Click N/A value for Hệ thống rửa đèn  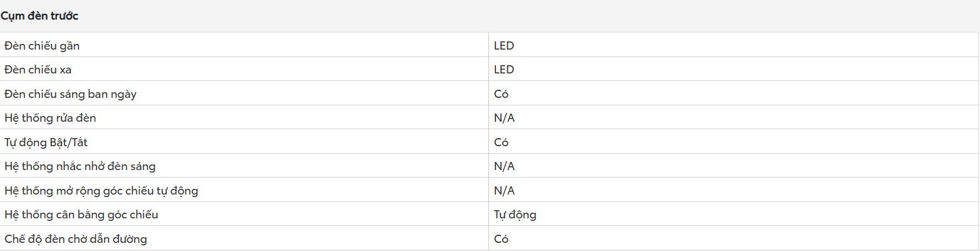tap(504, 118)
